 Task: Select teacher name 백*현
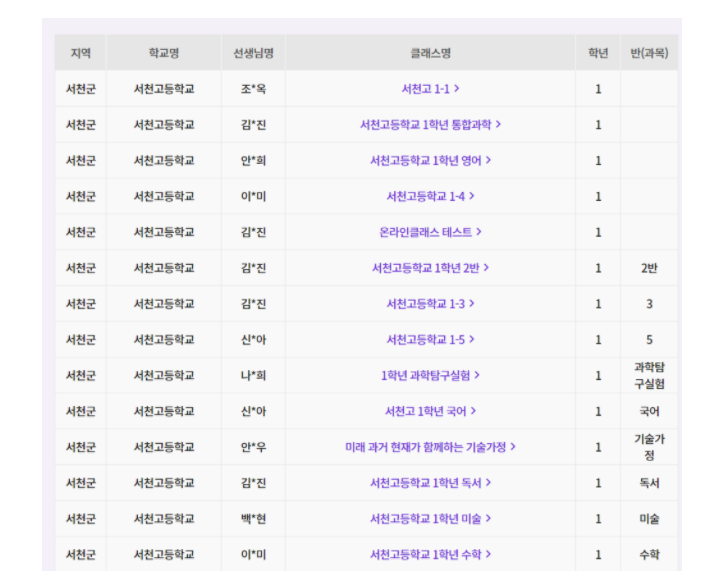[253, 519]
